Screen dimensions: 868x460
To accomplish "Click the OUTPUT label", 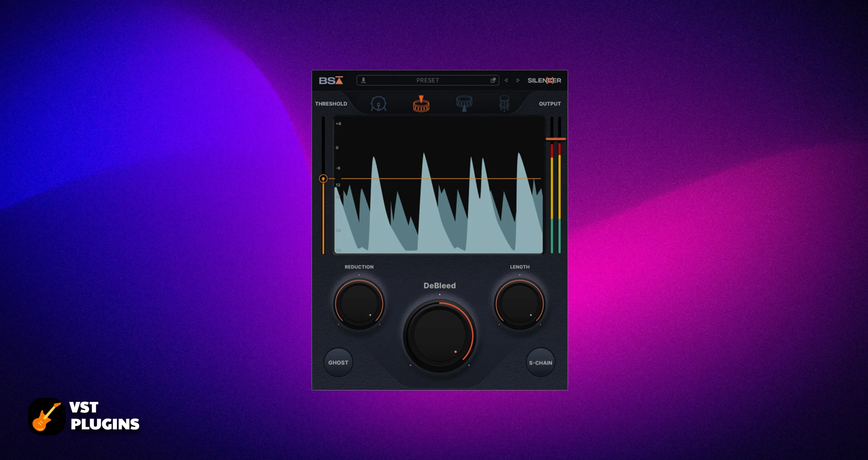I will tap(550, 104).
